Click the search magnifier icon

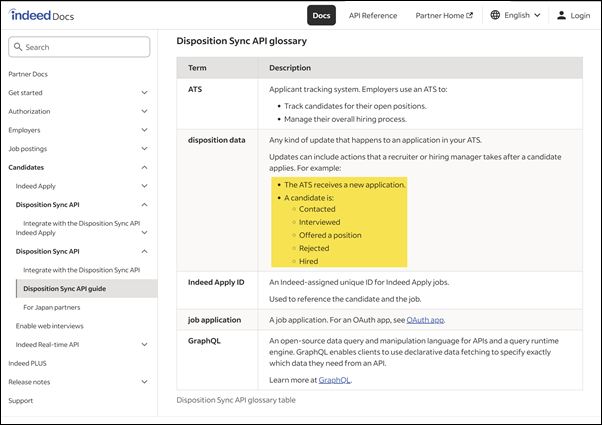[x=18, y=47]
